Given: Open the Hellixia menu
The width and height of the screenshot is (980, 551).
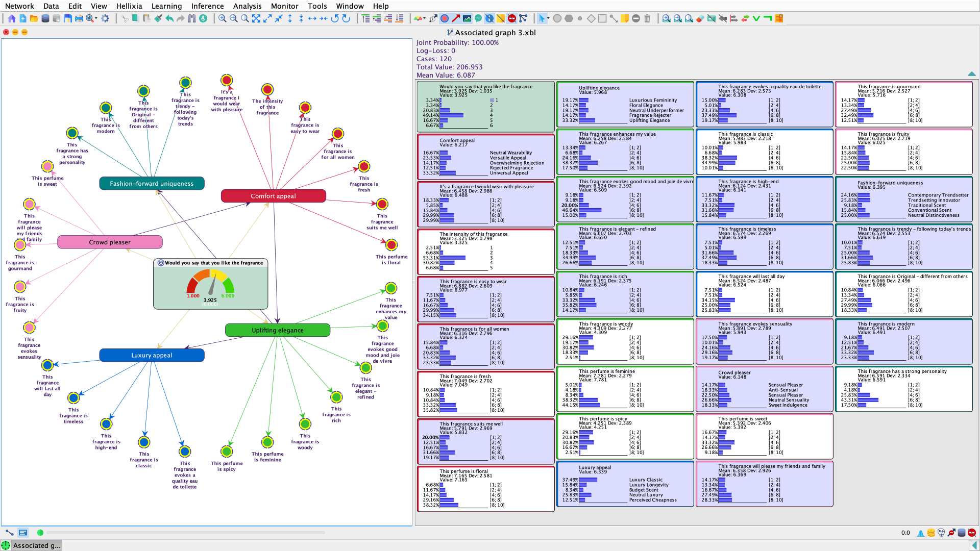Looking at the screenshot, I should pyautogui.click(x=129, y=6).
